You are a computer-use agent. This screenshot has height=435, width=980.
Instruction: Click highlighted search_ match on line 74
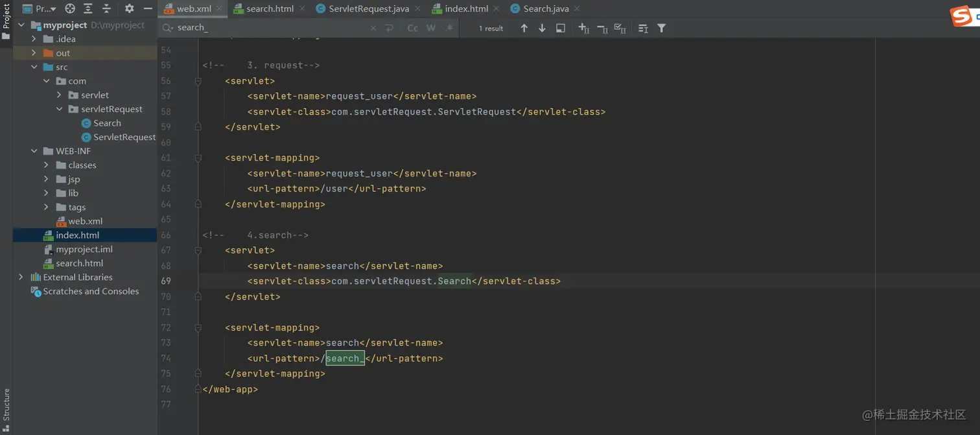[345, 359]
